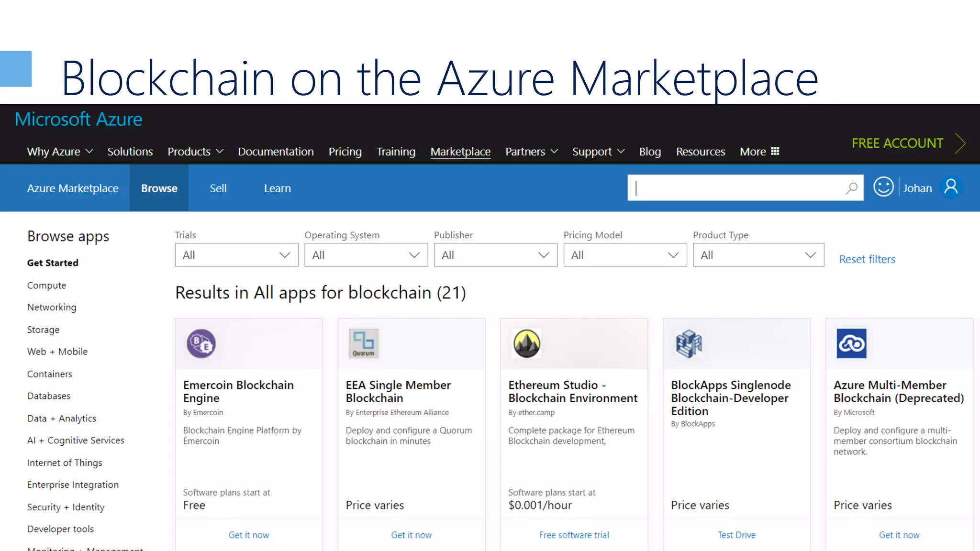Expand the Why Azure menu
This screenshot has width=980, height=551.
(x=60, y=152)
